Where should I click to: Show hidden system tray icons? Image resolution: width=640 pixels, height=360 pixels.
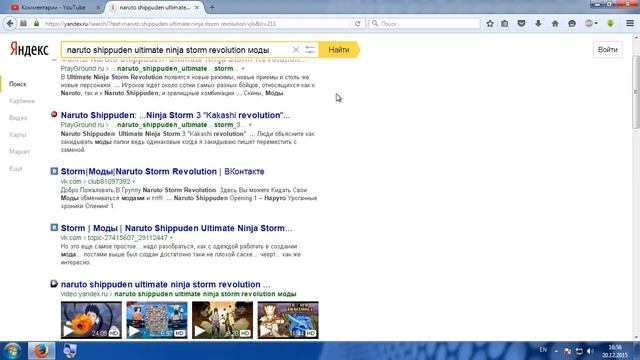[556, 351]
